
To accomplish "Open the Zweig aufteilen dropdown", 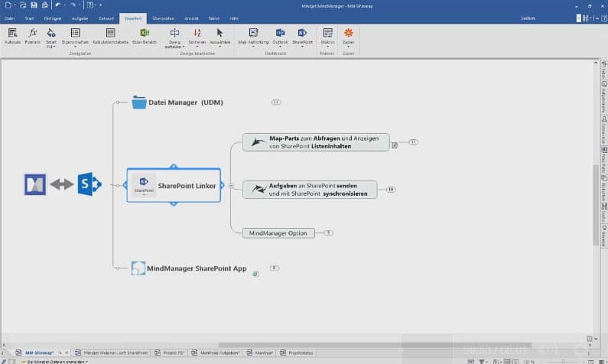I will 174,38.
